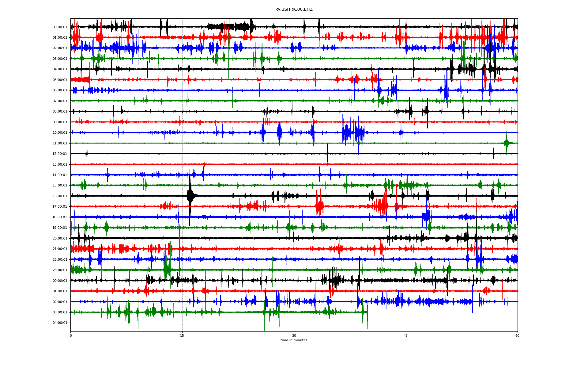
Task: Click the 13:00:01 trace time label
Action: (60, 164)
